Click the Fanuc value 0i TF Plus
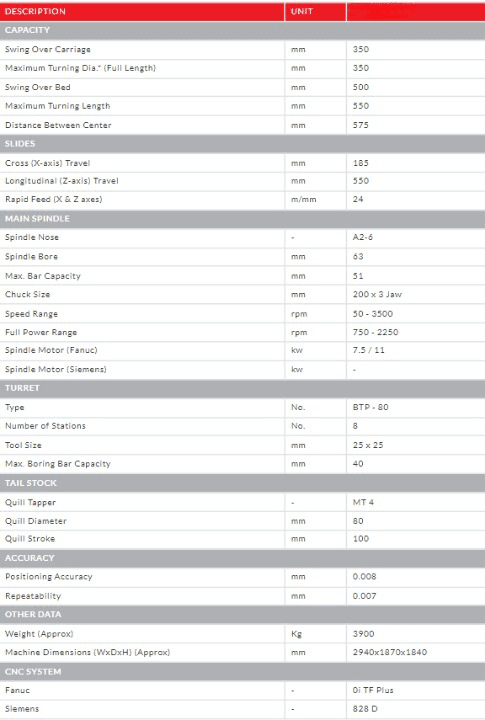This screenshot has height=720, width=485. click(373, 690)
